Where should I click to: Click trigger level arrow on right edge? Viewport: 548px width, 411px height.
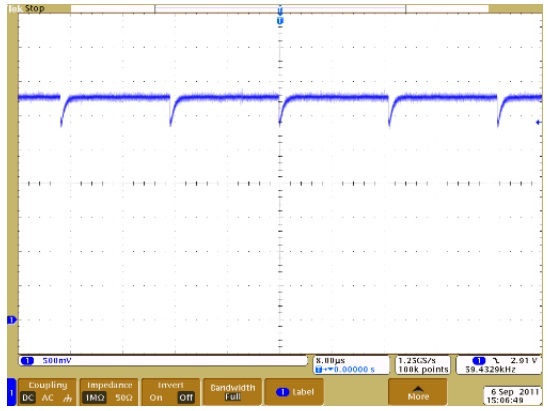[539, 122]
